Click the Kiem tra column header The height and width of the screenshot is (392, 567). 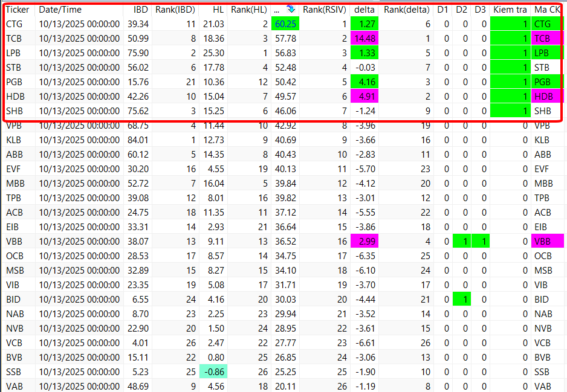click(x=510, y=10)
